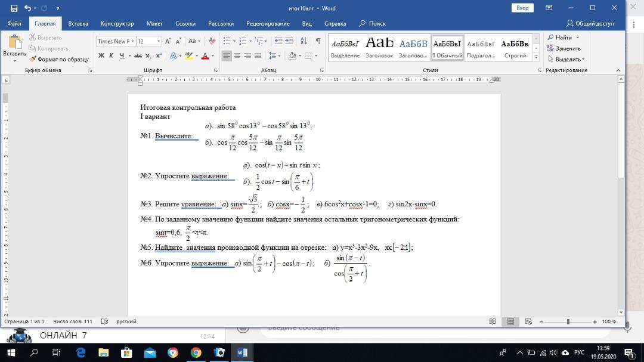Screen dimensions: 644x362
Task: Click the Вход sign-in button
Action: coord(522,8)
